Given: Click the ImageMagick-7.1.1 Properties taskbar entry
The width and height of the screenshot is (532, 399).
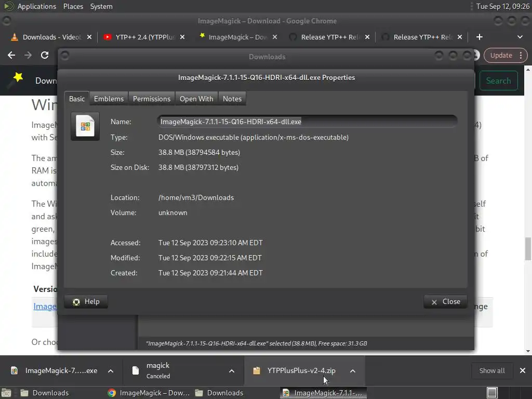Looking at the screenshot, I should tap(323, 393).
